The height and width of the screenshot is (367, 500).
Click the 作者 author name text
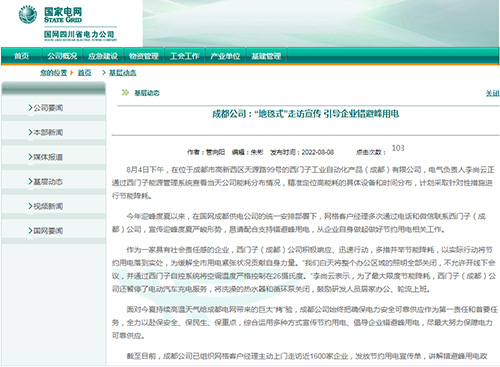pos(215,152)
